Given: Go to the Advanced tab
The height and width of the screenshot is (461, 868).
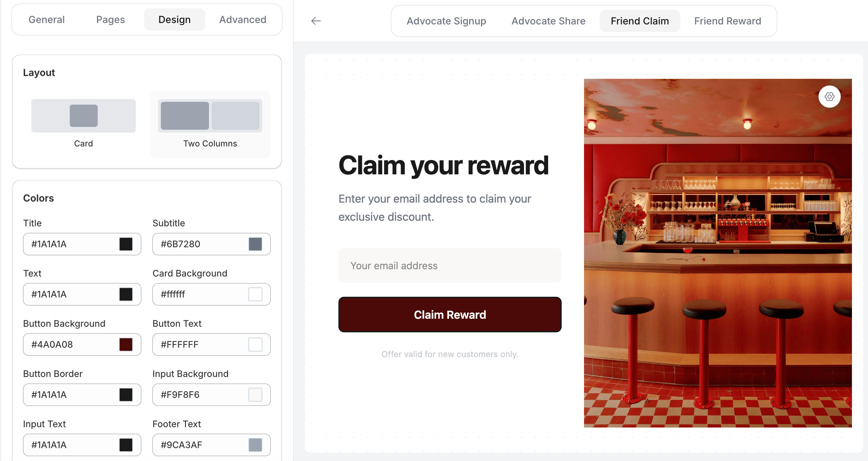Looking at the screenshot, I should [242, 20].
